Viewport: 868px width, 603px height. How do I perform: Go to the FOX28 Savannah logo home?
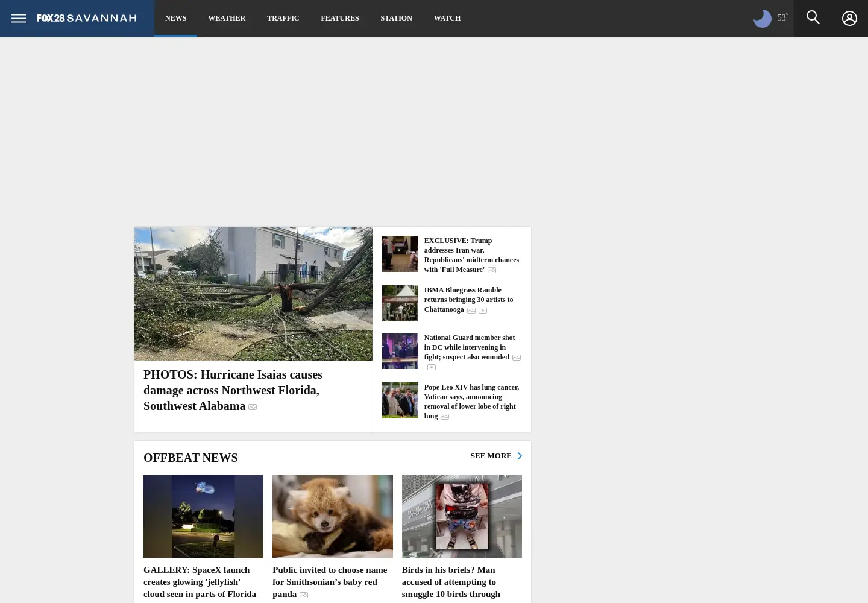tap(87, 18)
